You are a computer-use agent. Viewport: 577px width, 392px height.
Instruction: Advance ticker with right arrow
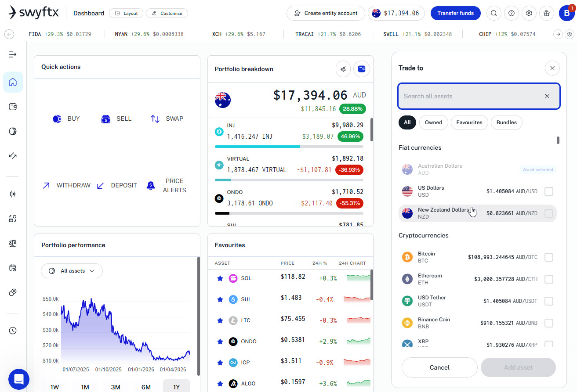tap(558, 34)
